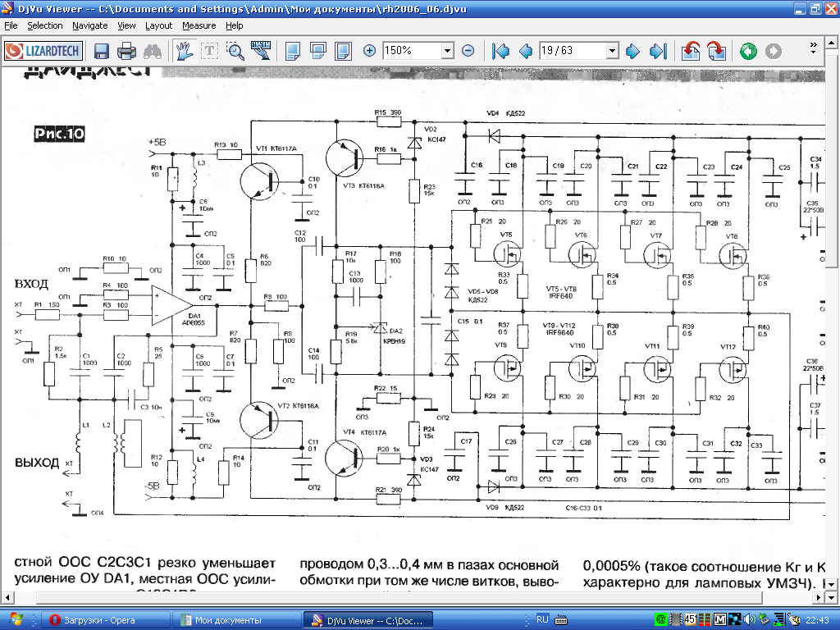Open the Navigate menu
Viewport: 840px width, 630px height.
(x=90, y=25)
